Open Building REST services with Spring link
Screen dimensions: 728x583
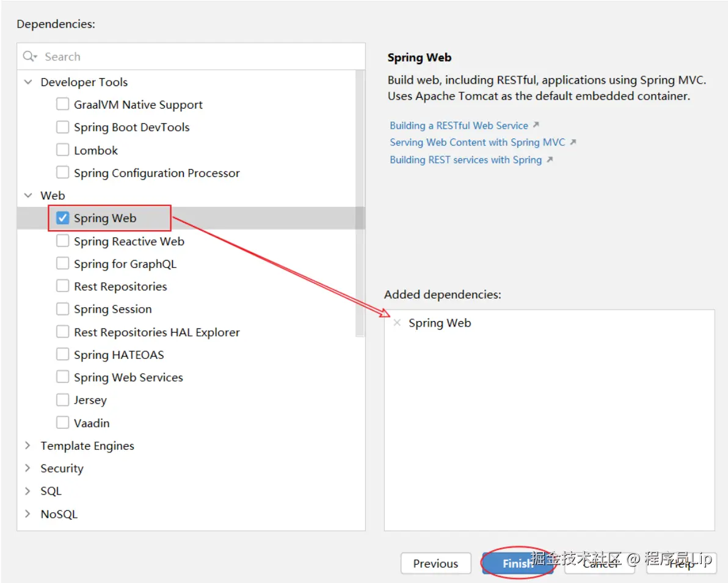(465, 160)
